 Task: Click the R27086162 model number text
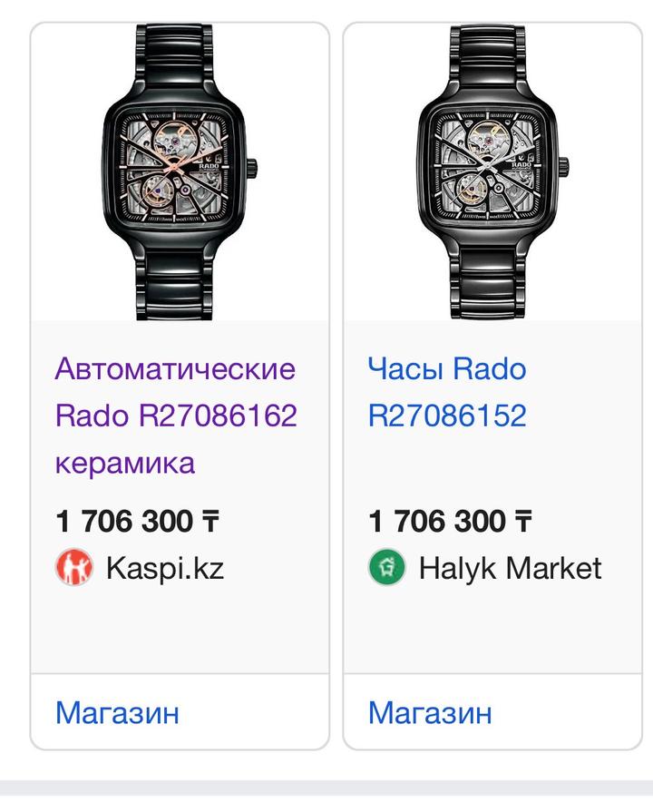[x=218, y=416]
